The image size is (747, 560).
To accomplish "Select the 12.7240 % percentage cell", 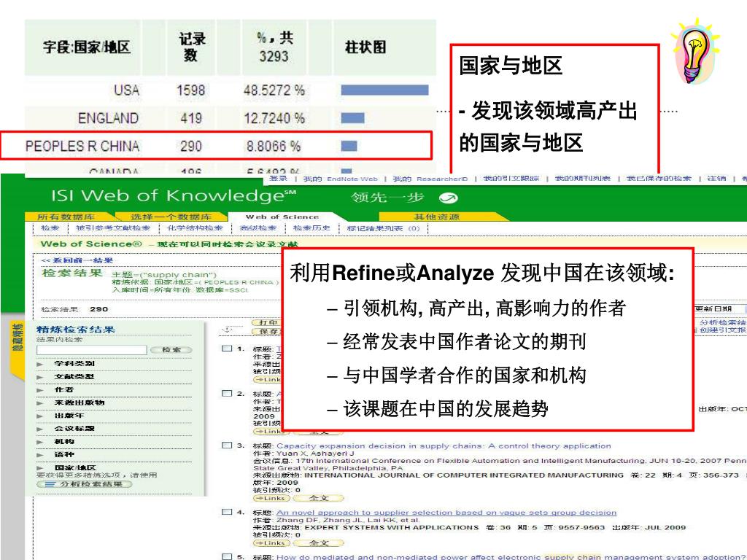I will [x=274, y=118].
